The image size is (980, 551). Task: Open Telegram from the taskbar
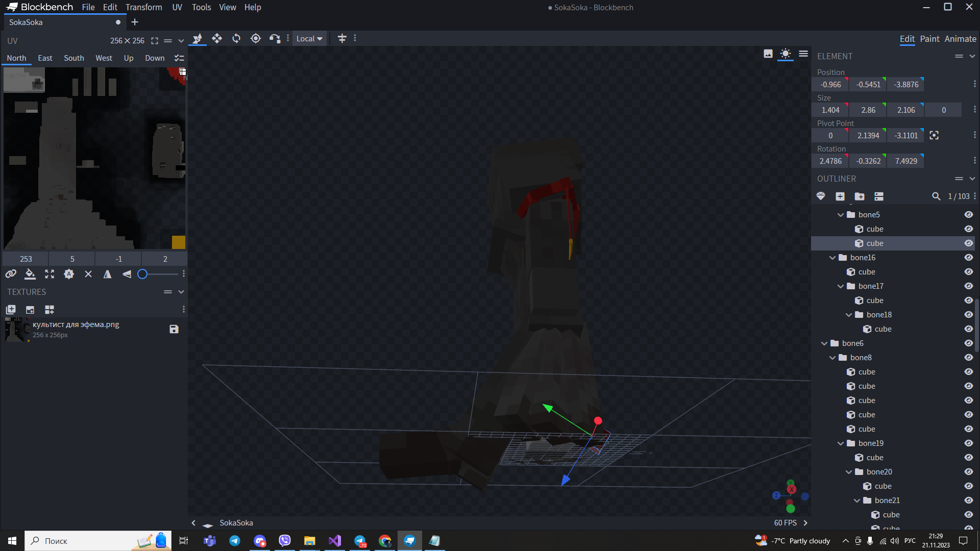[x=235, y=541]
